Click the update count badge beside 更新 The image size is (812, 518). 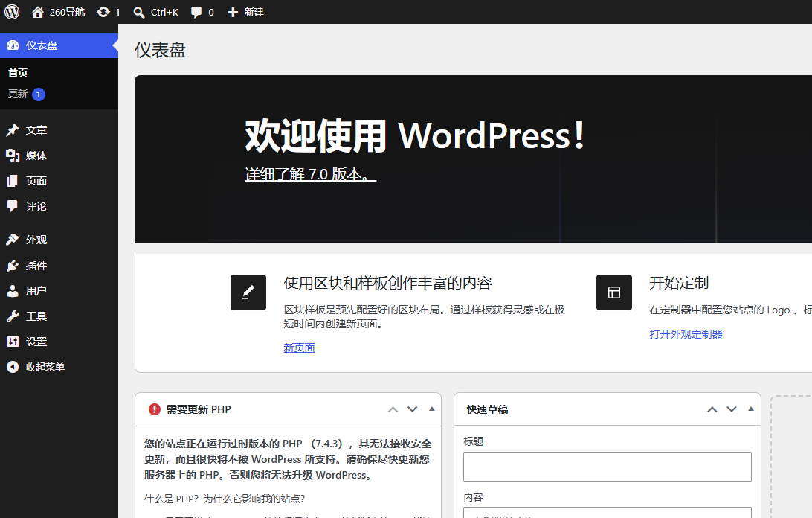[x=39, y=95]
